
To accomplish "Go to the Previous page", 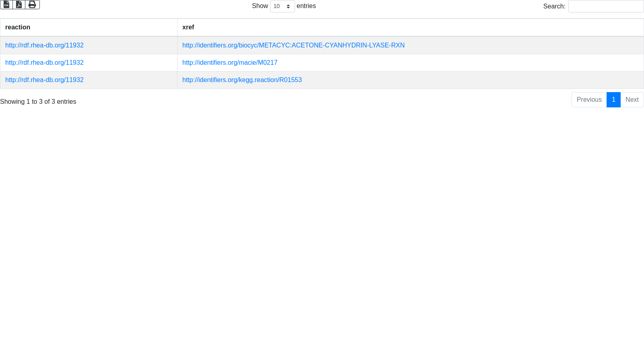I will pyautogui.click(x=589, y=100).
